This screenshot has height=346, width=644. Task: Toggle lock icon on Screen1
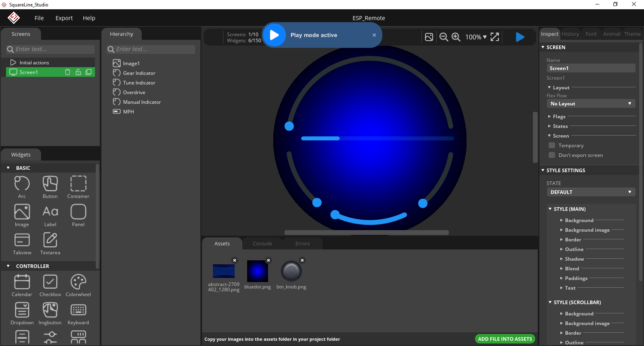(x=78, y=72)
